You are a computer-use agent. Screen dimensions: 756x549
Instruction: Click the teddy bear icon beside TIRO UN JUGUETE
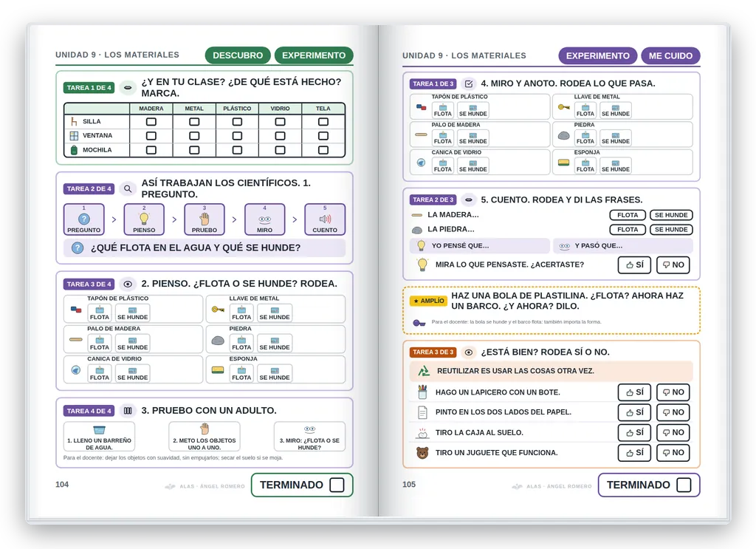click(x=422, y=452)
